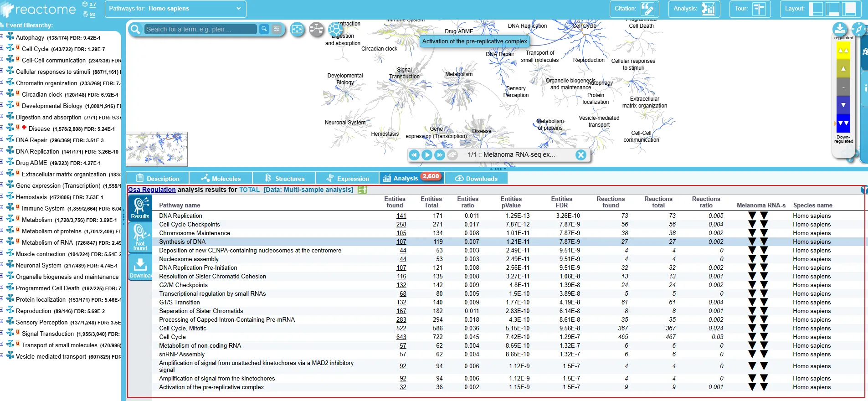Open the search filter options icon
The width and height of the screenshot is (868, 401).
pyautogui.click(x=277, y=29)
